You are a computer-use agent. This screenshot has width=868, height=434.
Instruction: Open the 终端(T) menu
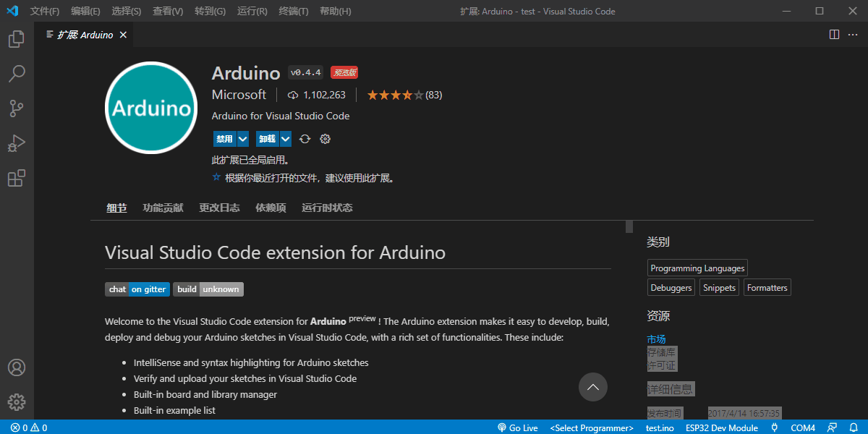(293, 12)
